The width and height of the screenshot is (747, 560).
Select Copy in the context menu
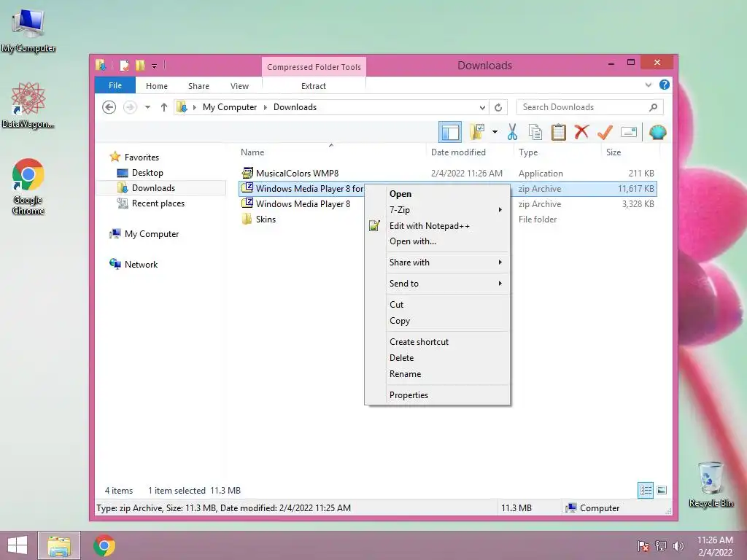pyautogui.click(x=438, y=321)
